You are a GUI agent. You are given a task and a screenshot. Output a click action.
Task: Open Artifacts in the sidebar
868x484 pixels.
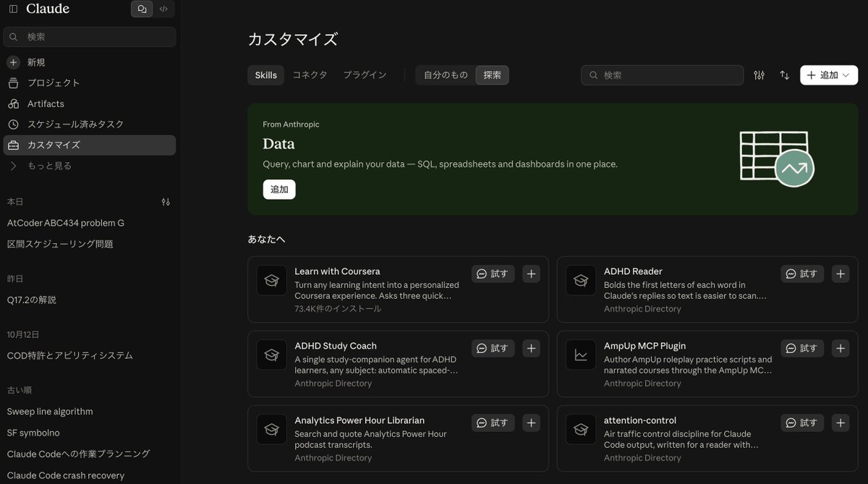pyautogui.click(x=90, y=103)
